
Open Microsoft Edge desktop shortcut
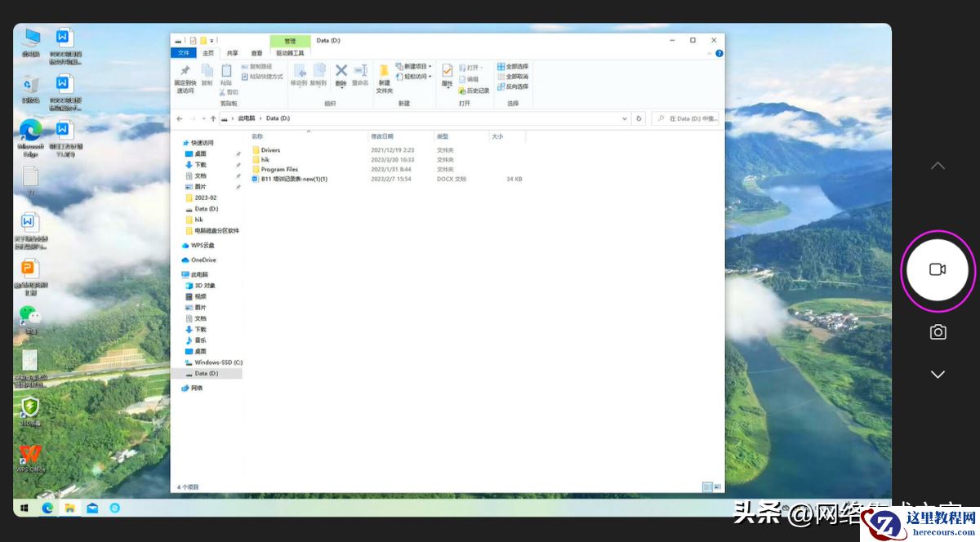30,139
